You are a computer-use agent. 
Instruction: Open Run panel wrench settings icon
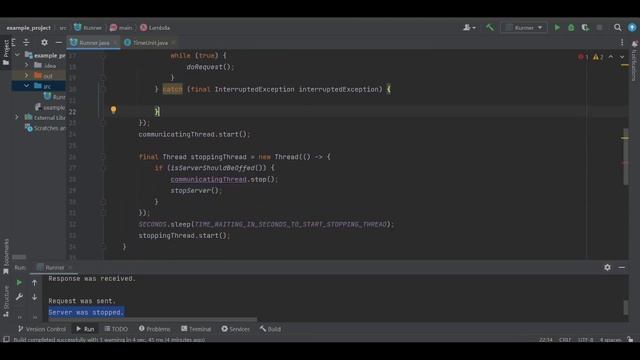(19, 297)
